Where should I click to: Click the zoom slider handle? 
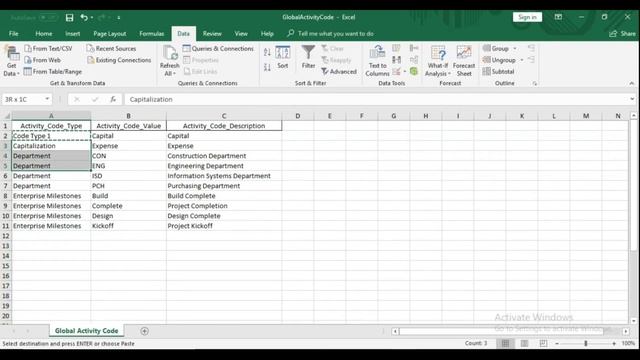586,344
